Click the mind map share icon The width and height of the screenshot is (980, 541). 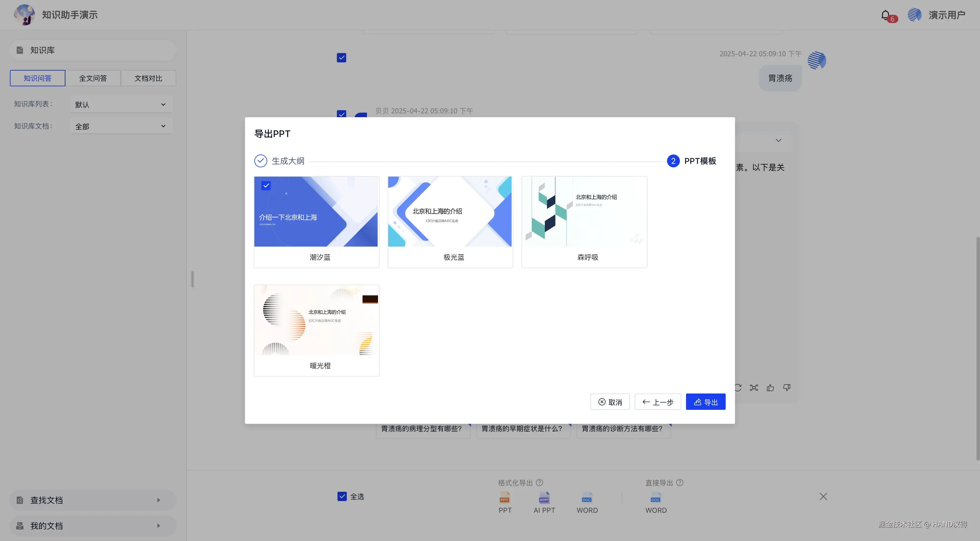(754, 388)
